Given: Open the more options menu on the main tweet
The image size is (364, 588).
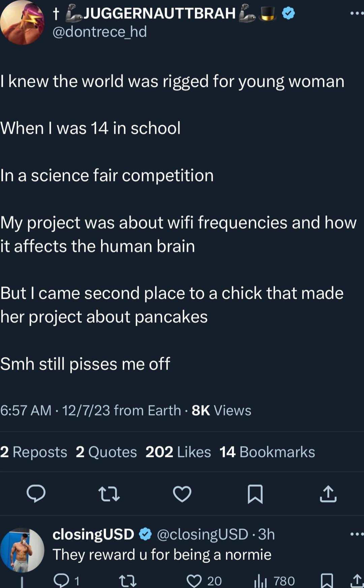Looking at the screenshot, I should (x=354, y=13).
